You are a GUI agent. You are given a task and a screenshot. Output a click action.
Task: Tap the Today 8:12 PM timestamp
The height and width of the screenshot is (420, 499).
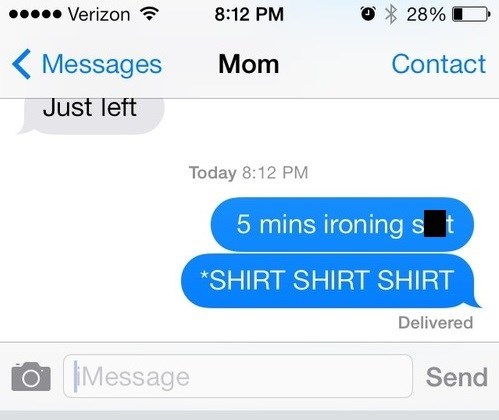point(249,173)
